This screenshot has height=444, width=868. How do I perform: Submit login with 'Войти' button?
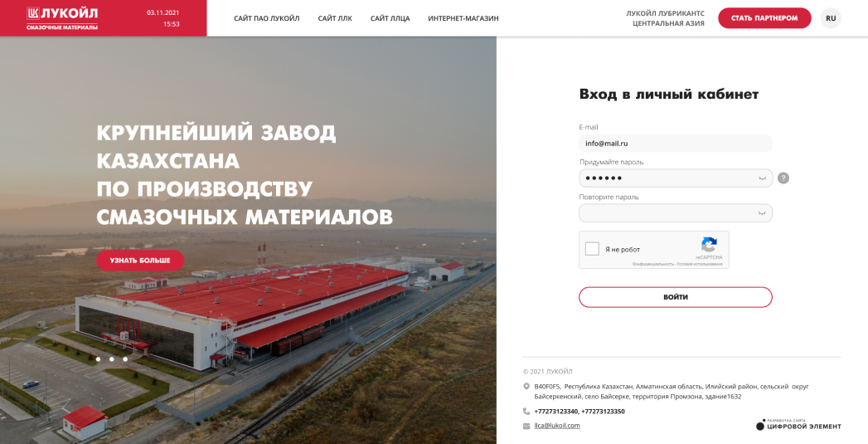coord(676,297)
